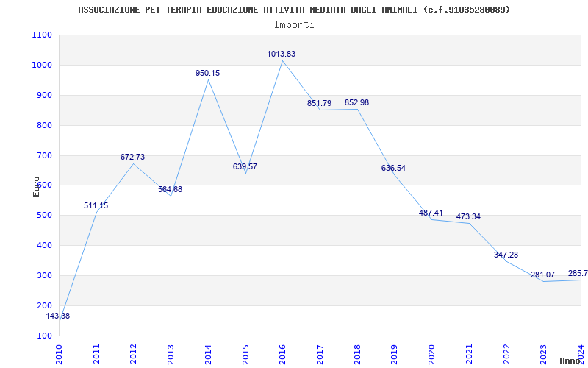Select data label 950.15

(207, 73)
